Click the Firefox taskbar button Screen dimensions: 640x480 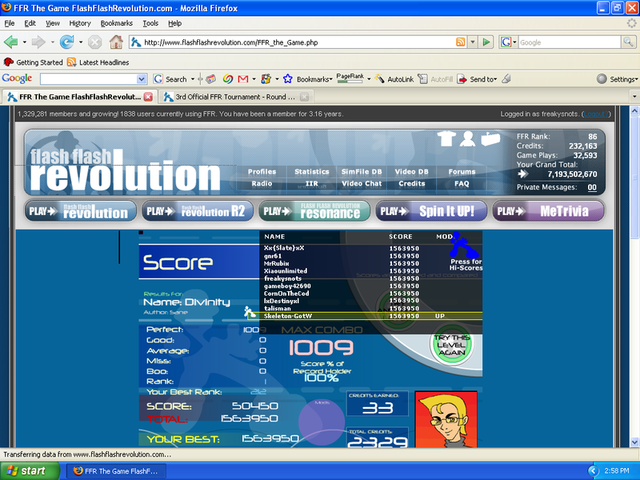(x=116, y=471)
